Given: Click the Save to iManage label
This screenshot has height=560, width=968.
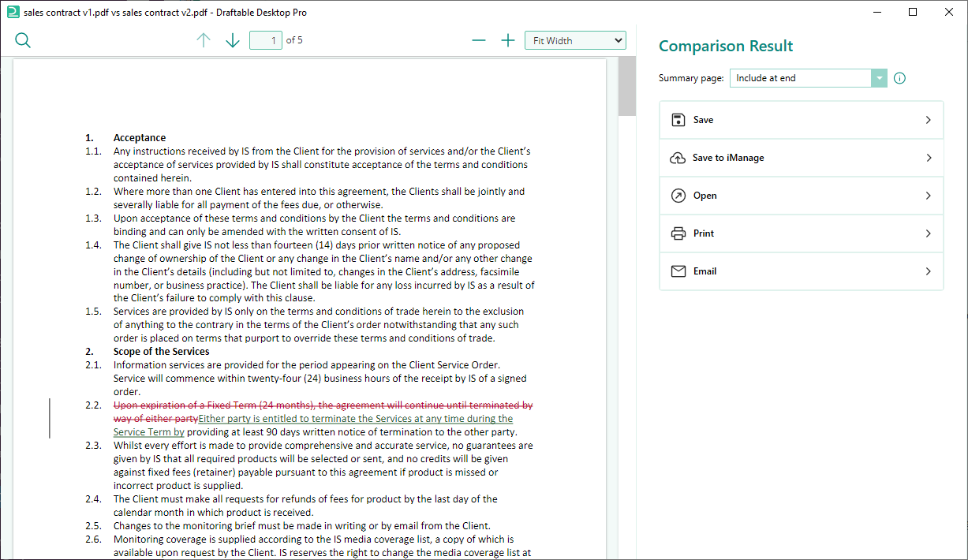Looking at the screenshot, I should point(728,158).
